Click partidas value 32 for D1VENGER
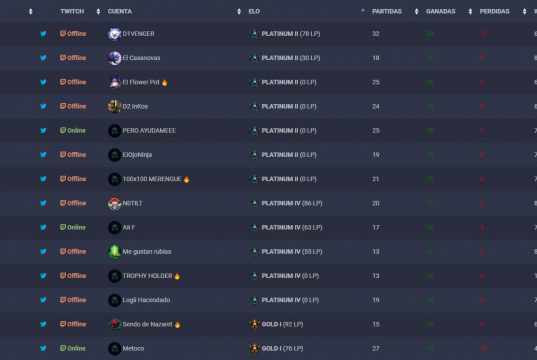Viewport: 537px width, 360px height. [376, 34]
